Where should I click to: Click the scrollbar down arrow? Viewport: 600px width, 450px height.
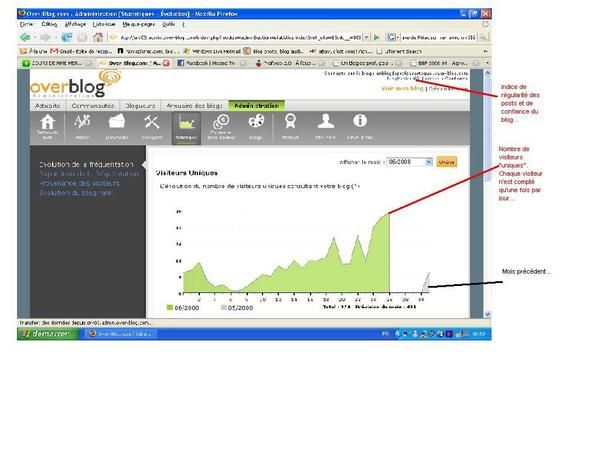click(488, 314)
